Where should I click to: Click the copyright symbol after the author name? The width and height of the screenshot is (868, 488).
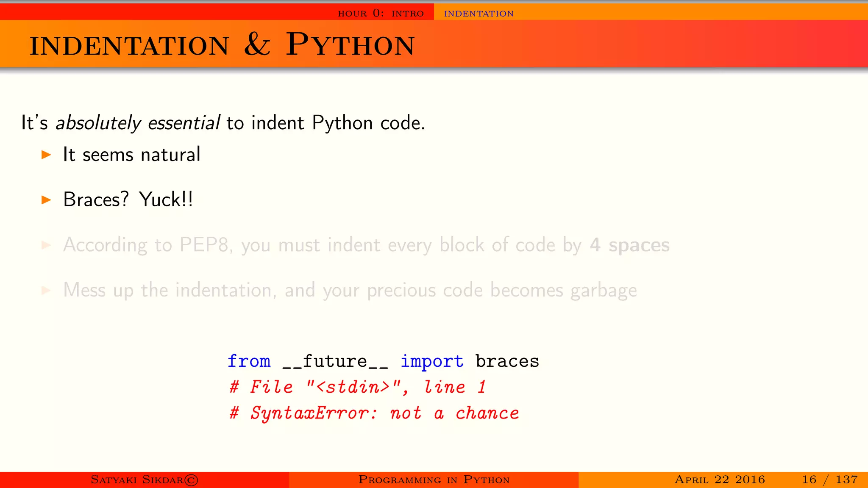191,480
